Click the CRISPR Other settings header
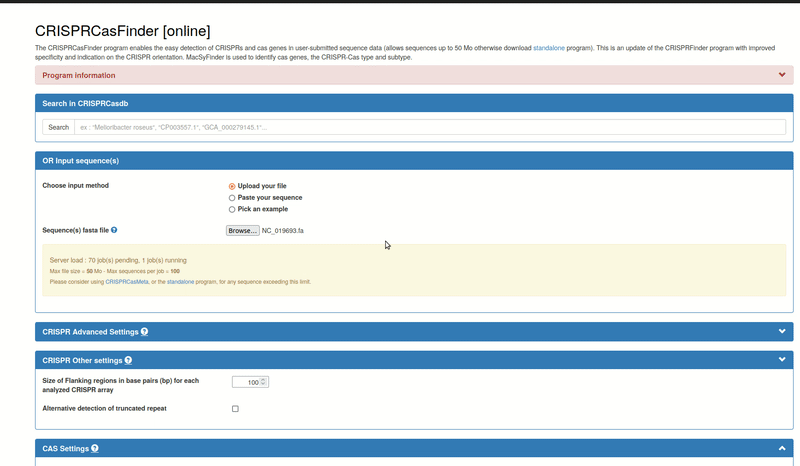Viewport: 800px width, 466px height. point(414,360)
